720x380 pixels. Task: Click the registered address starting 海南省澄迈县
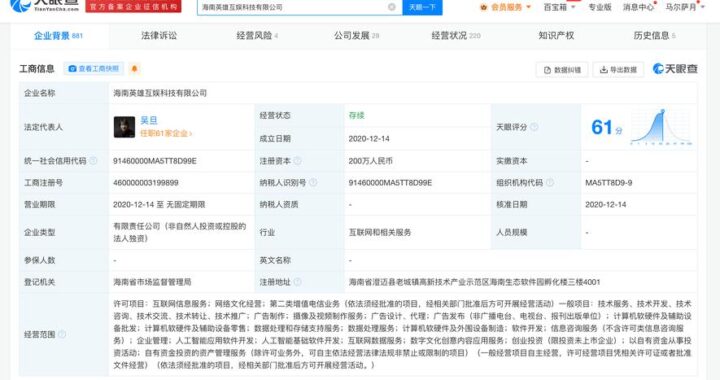point(474,282)
